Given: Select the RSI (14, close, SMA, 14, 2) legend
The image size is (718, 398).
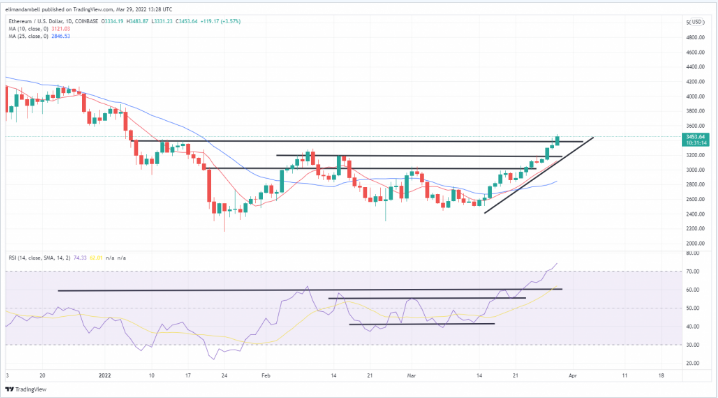Looking at the screenshot, I should pyautogui.click(x=39, y=258).
